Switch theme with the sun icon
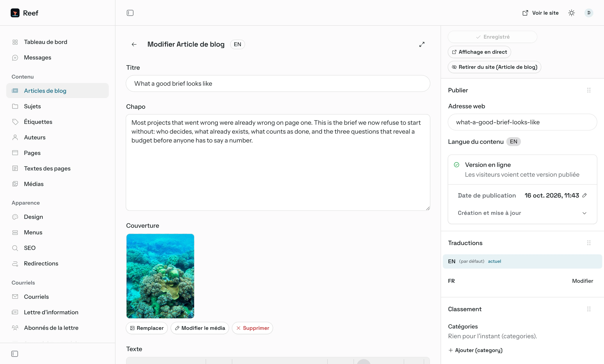 (571, 13)
